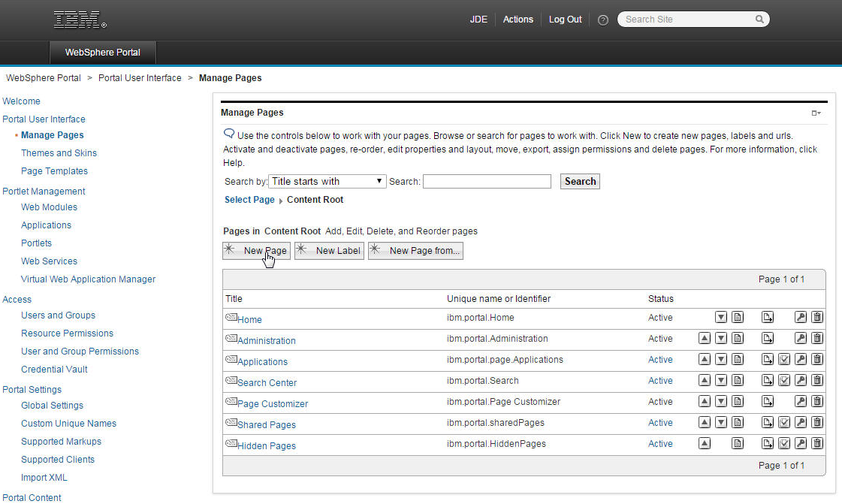Viewport: 842px width, 504px height.
Task: Toggle Active status of Search Center page
Action: click(x=660, y=381)
